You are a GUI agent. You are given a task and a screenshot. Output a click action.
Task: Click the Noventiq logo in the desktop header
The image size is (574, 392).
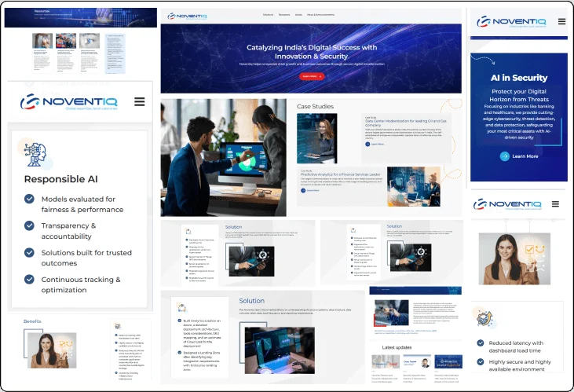point(187,16)
